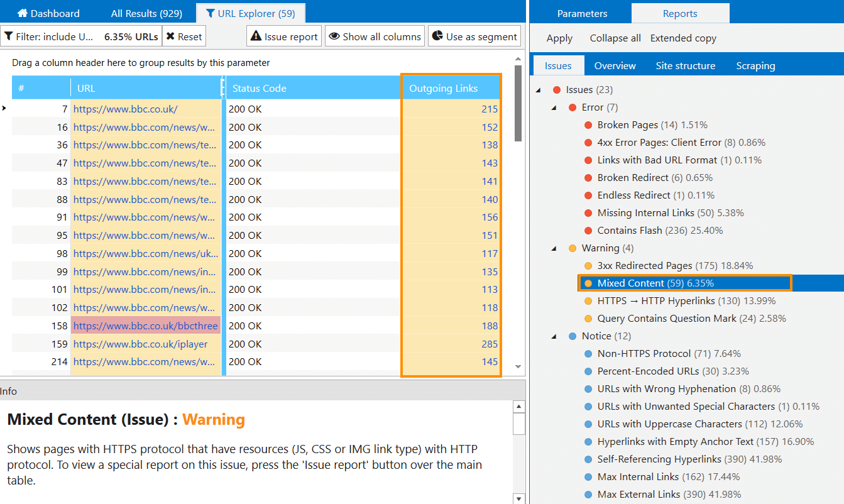
Task: Sort by Outgoing Links column header
Action: click(451, 88)
